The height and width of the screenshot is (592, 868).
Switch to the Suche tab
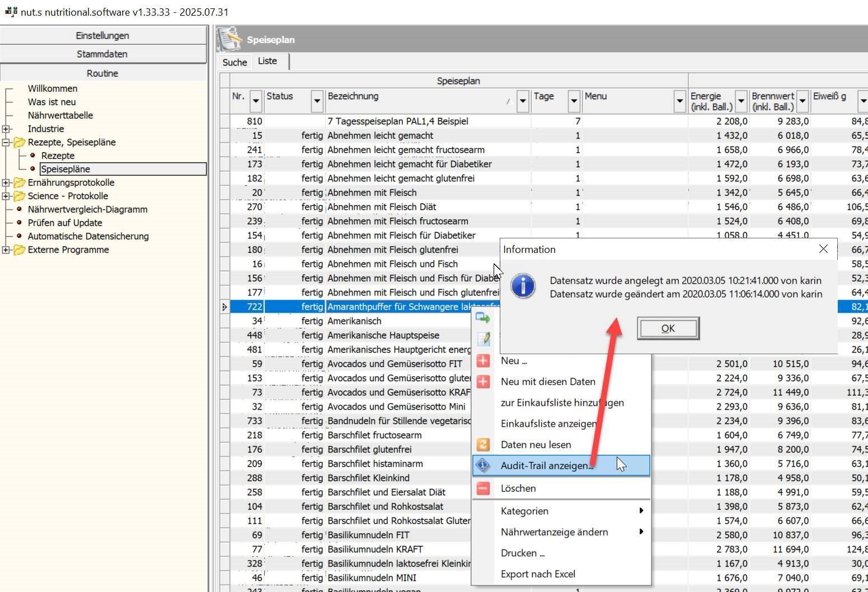point(234,62)
